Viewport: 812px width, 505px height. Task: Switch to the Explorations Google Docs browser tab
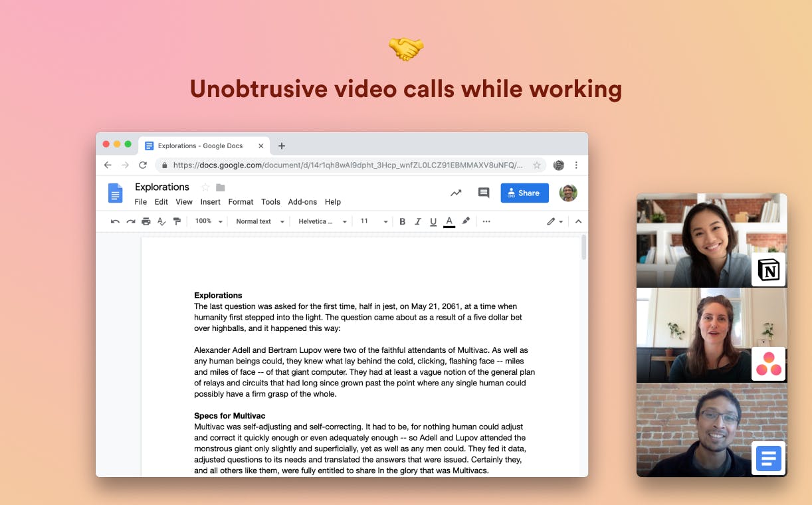point(199,146)
